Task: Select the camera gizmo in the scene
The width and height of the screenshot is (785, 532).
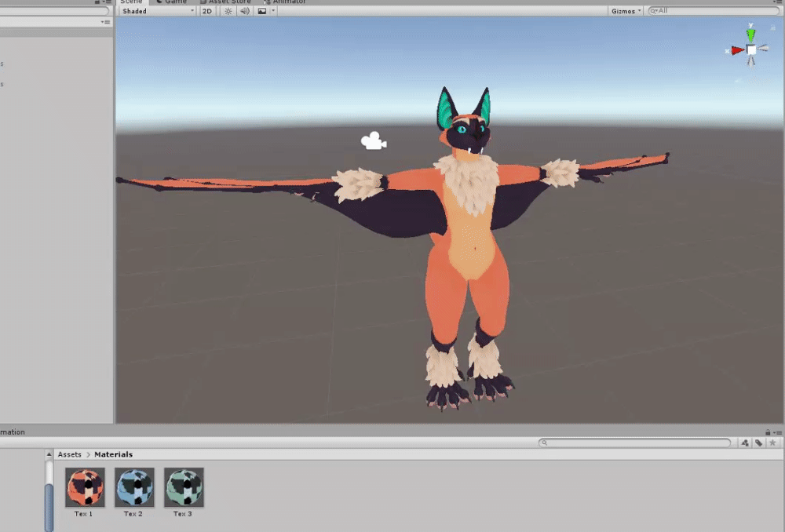Action: point(374,140)
